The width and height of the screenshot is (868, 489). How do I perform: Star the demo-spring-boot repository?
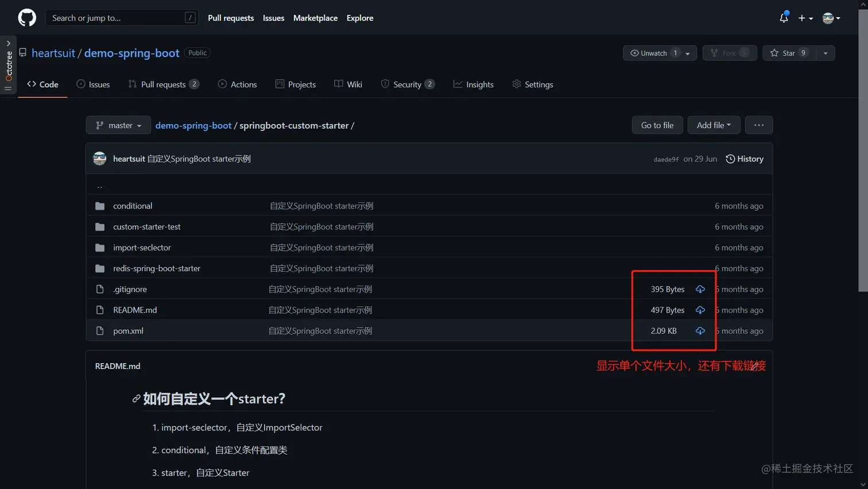789,53
